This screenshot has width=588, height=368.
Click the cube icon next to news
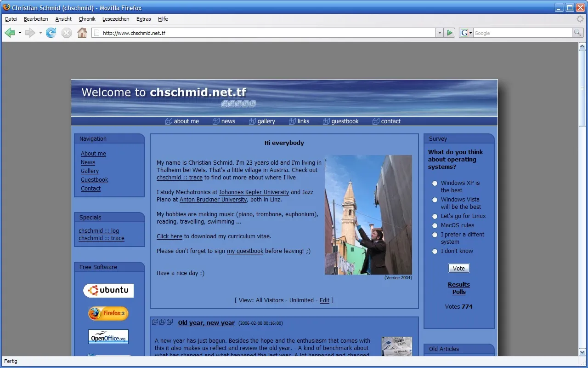(x=216, y=121)
